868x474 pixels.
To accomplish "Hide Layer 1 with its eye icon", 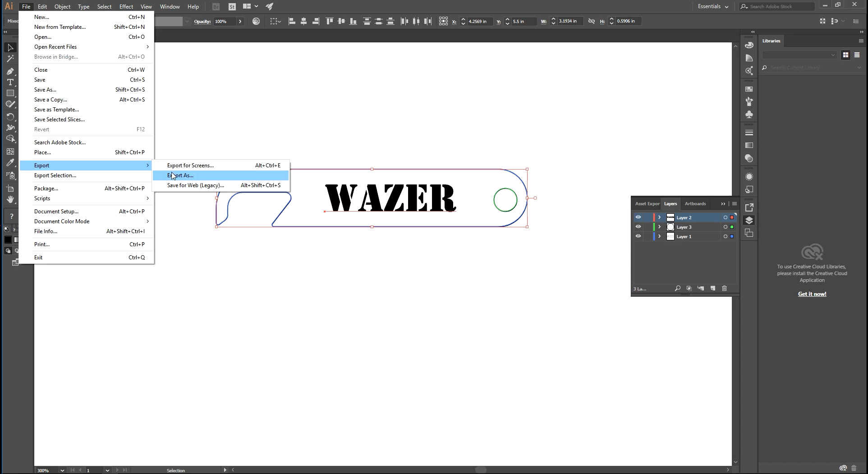I will tap(638, 236).
